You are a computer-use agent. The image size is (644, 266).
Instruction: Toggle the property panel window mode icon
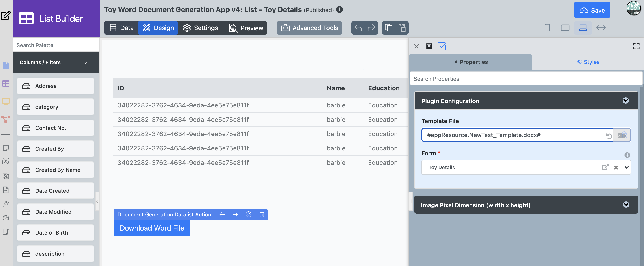[x=429, y=46]
